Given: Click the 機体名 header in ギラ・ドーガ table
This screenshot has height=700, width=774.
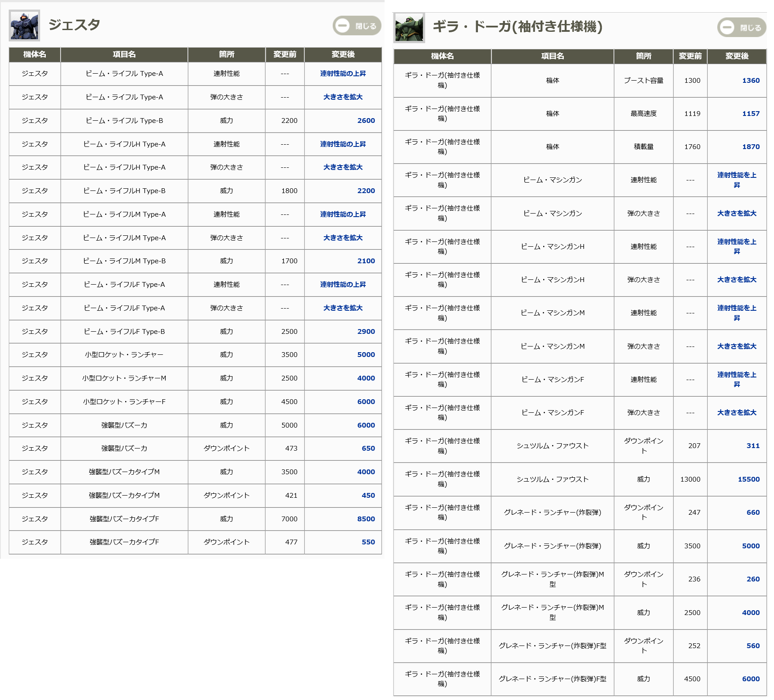Looking at the screenshot, I should pyautogui.click(x=442, y=56).
